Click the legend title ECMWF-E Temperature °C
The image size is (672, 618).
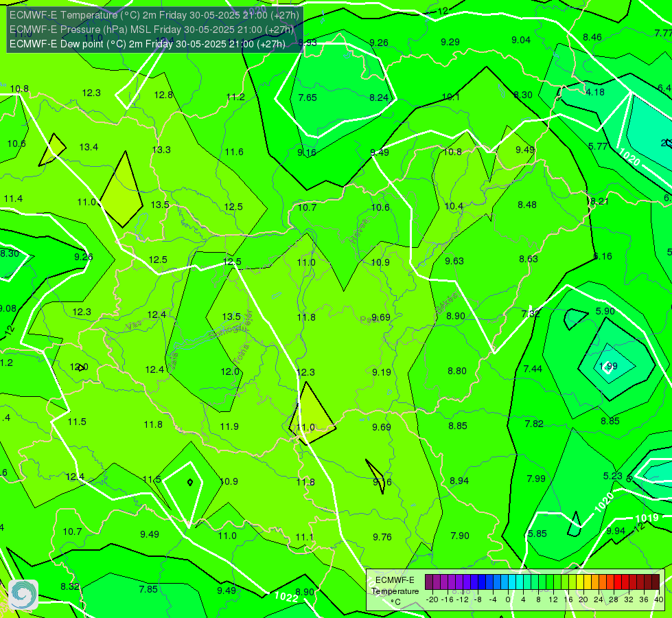395,591
